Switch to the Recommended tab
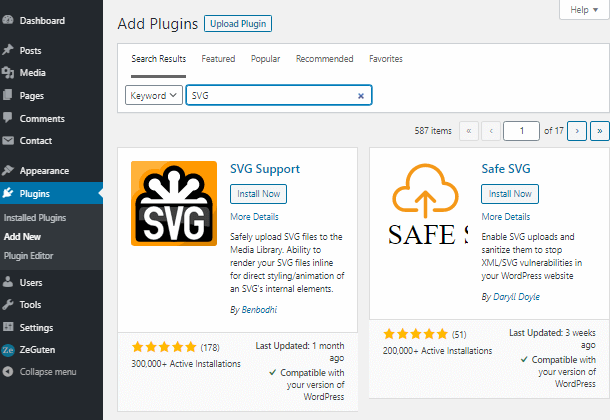This screenshot has height=420, width=610. 324,59
